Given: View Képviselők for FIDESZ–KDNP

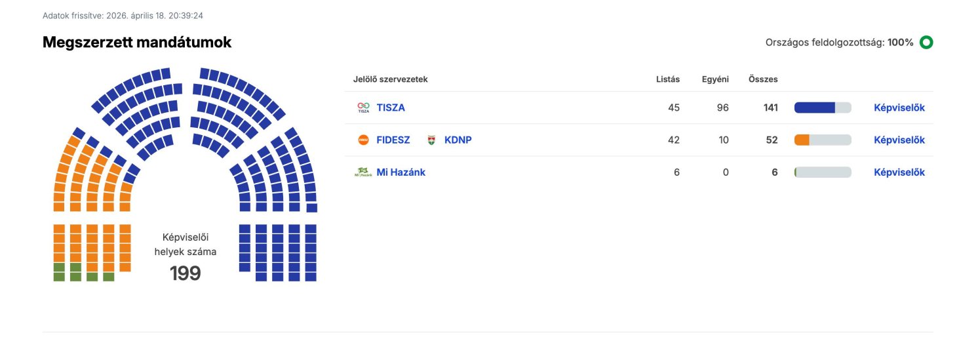Looking at the screenshot, I should coord(899,140).
